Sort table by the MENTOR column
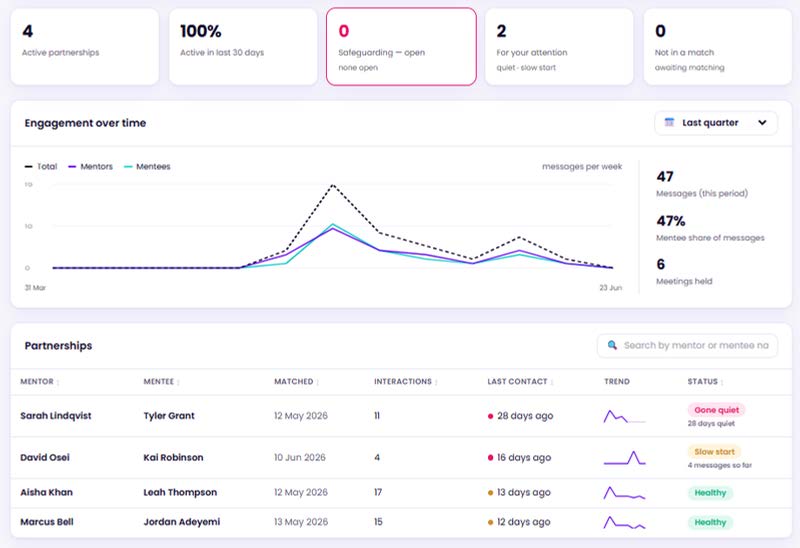 [40, 382]
